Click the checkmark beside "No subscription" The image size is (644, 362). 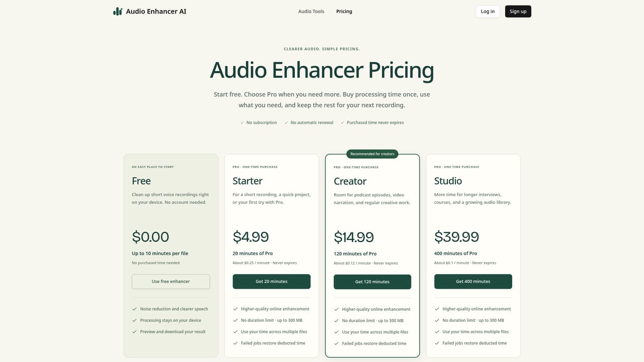click(x=242, y=123)
